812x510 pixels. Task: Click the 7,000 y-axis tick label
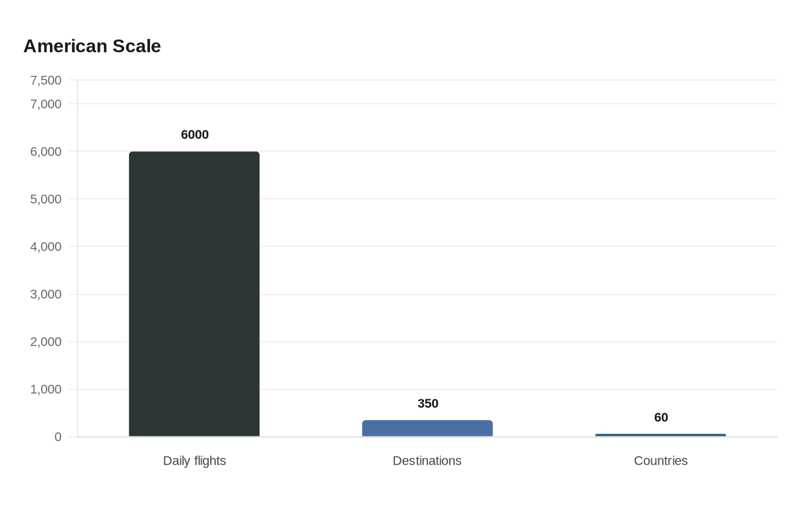point(46,104)
